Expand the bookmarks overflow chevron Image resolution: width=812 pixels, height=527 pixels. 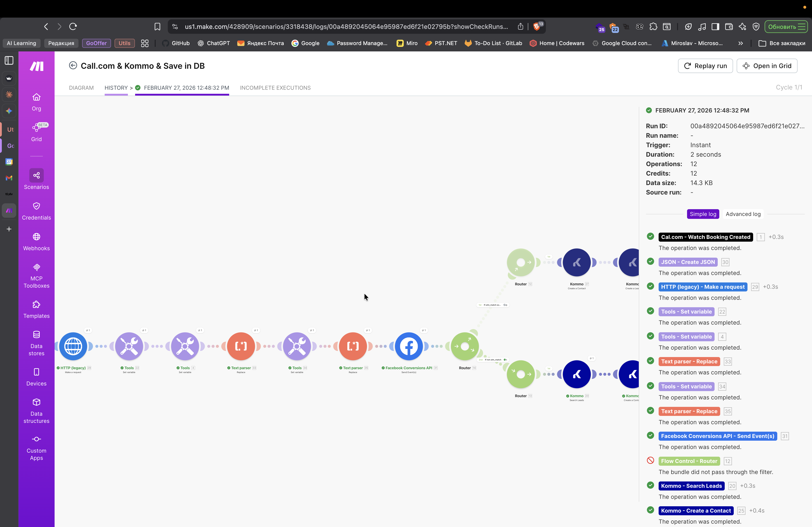[x=740, y=43]
